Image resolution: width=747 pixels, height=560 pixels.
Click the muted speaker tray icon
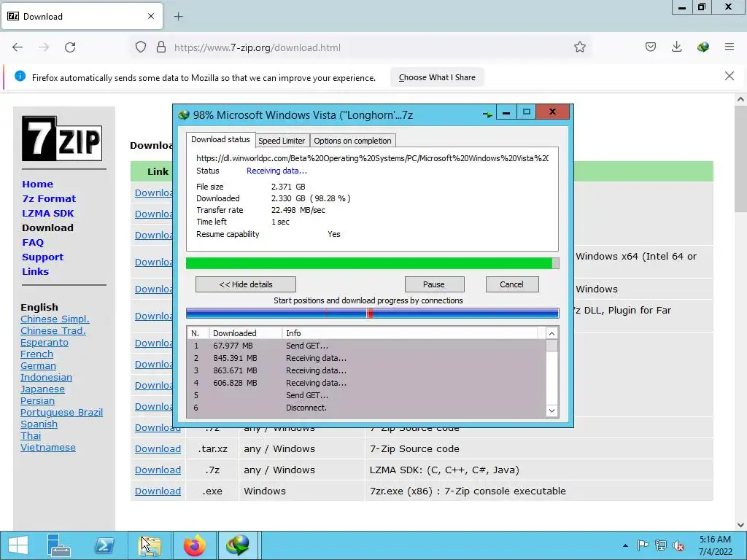point(678,545)
